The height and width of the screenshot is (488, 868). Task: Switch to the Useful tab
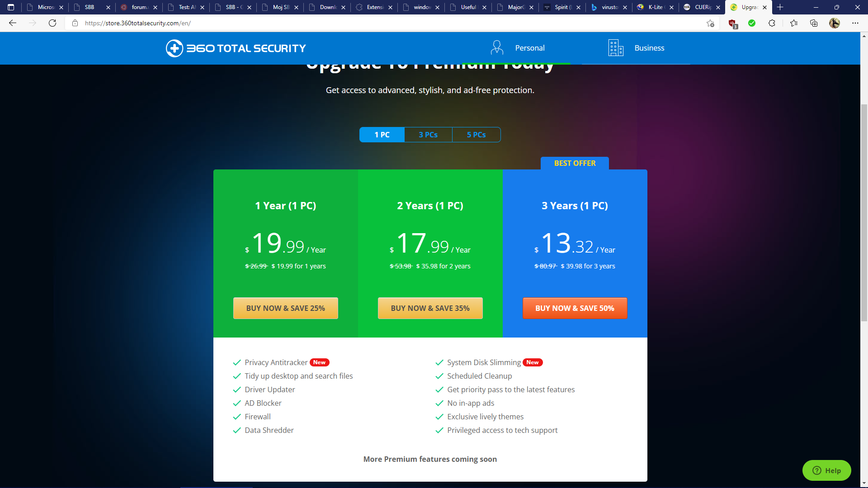coord(468,7)
